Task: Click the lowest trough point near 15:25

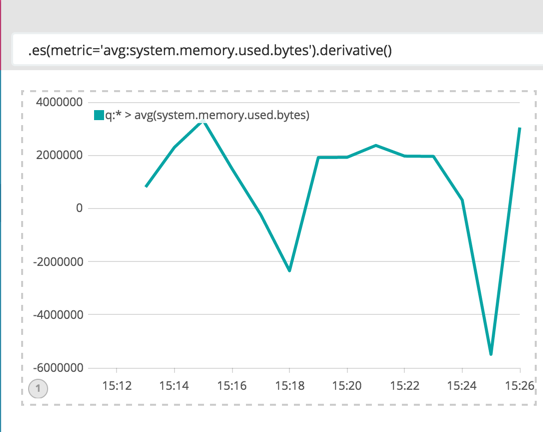Action: click(x=491, y=354)
